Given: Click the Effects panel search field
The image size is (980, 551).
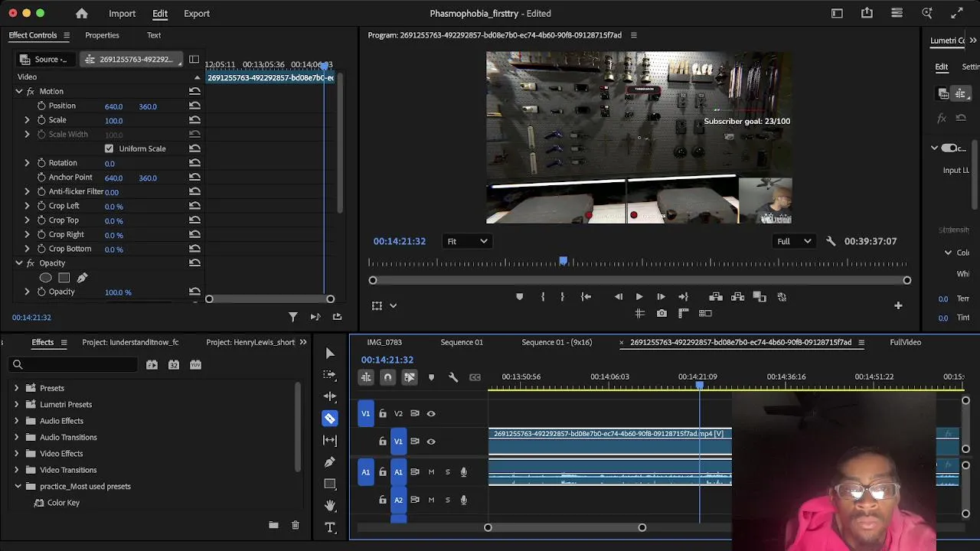Looking at the screenshot, I should pyautogui.click(x=77, y=365).
